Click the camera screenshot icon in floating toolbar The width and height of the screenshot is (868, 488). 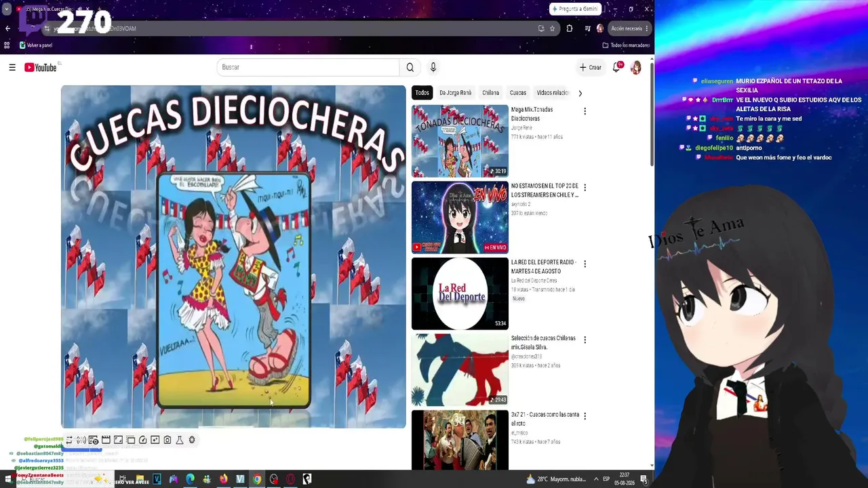click(x=167, y=440)
